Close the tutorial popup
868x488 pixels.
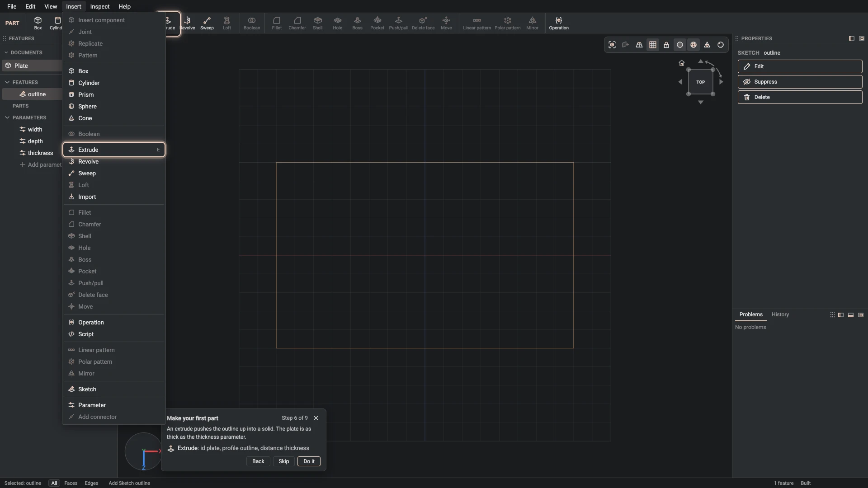(316, 418)
